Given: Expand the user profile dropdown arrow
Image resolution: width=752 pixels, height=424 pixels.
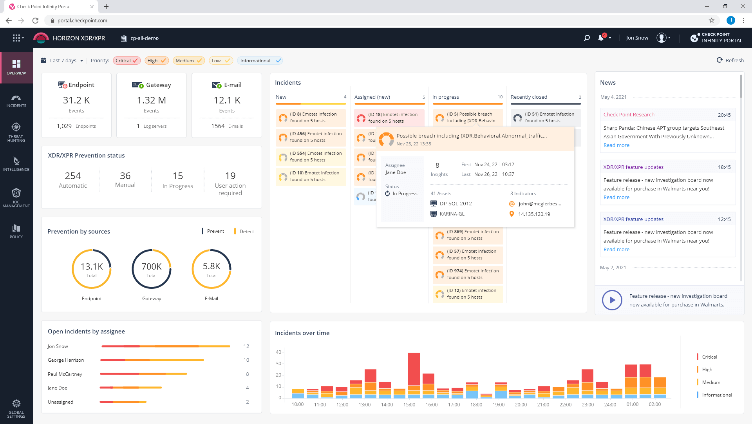Looking at the screenshot, I should tap(669, 38).
